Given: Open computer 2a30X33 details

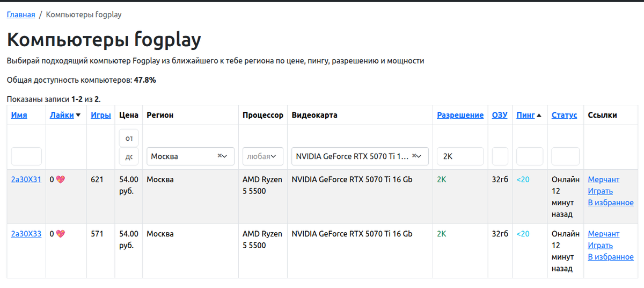Looking at the screenshot, I should pyautogui.click(x=26, y=234).
